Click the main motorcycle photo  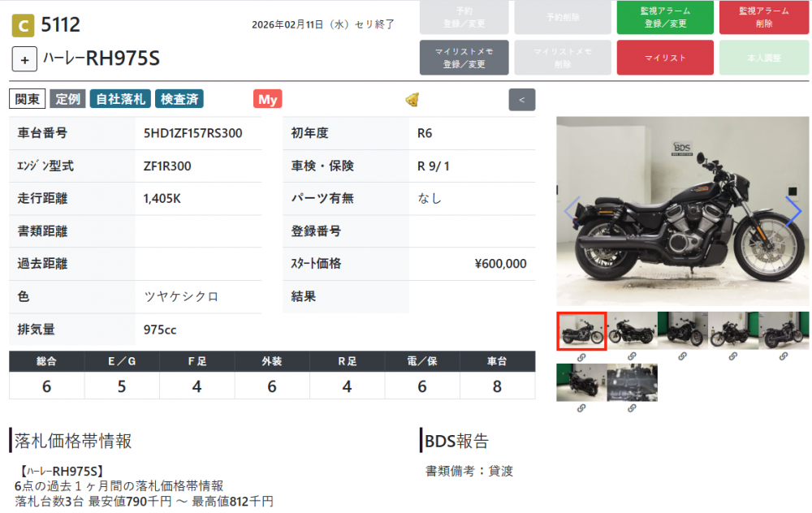point(683,211)
